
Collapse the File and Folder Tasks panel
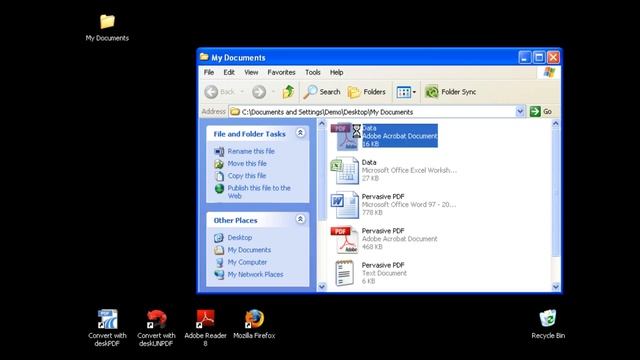(300, 133)
